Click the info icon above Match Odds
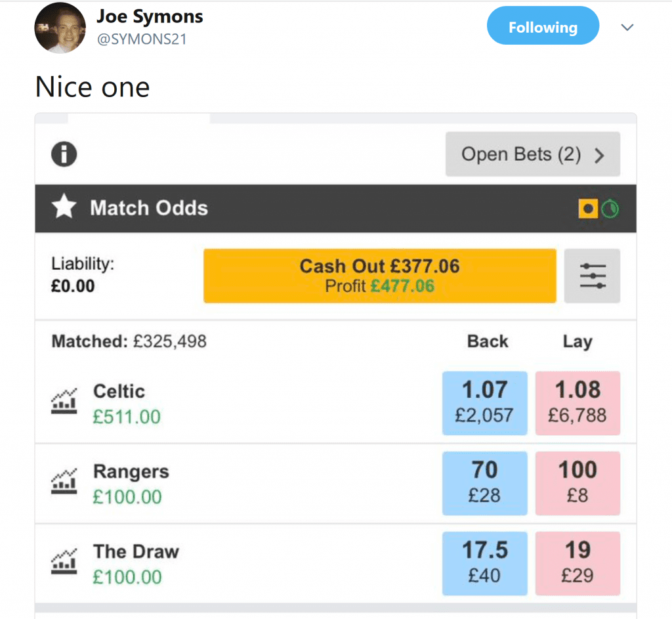 [64, 154]
